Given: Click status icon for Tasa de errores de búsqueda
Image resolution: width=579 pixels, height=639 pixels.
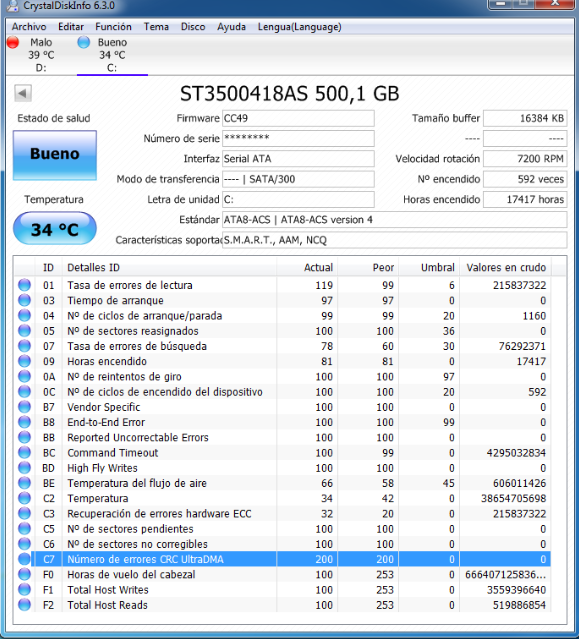Looking at the screenshot, I should point(24,346).
